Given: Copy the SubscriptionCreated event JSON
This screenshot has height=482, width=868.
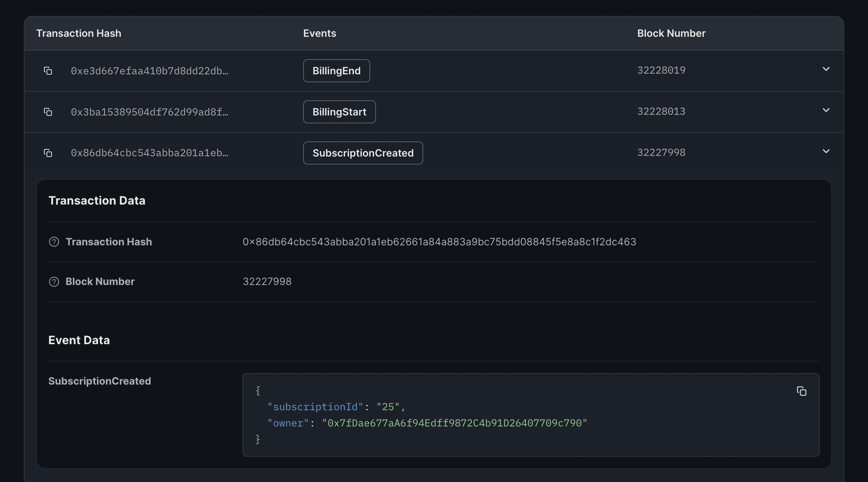Looking at the screenshot, I should [x=802, y=391].
